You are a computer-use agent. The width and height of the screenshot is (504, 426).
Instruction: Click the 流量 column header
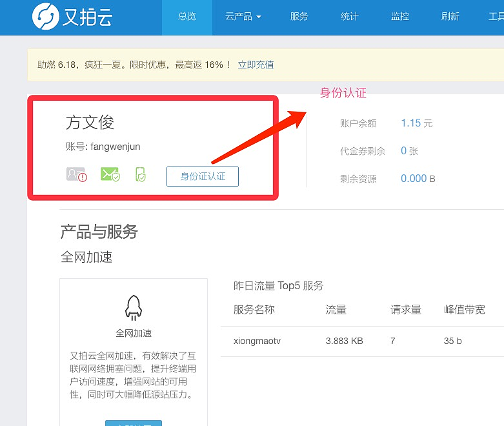pyautogui.click(x=336, y=310)
